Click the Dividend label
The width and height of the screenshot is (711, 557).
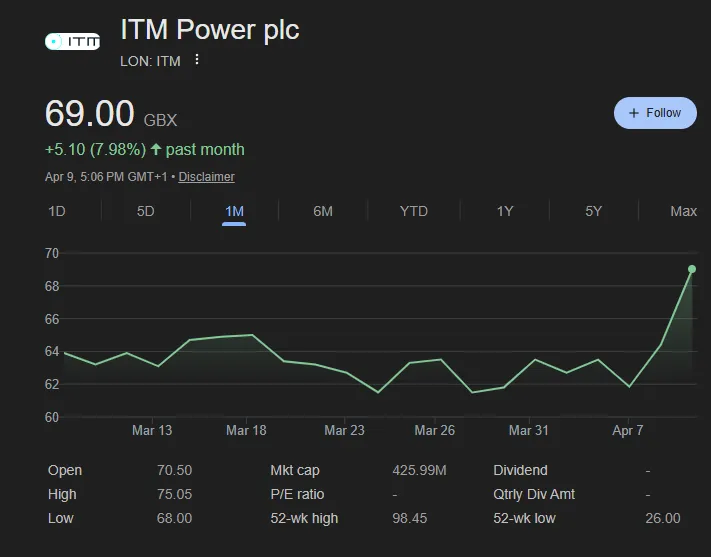pyautogui.click(x=521, y=470)
